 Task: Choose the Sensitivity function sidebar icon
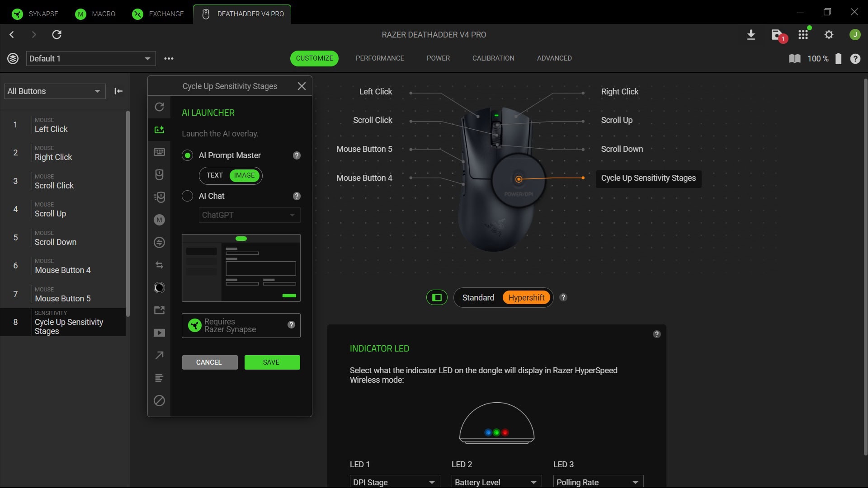pyautogui.click(x=159, y=197)
